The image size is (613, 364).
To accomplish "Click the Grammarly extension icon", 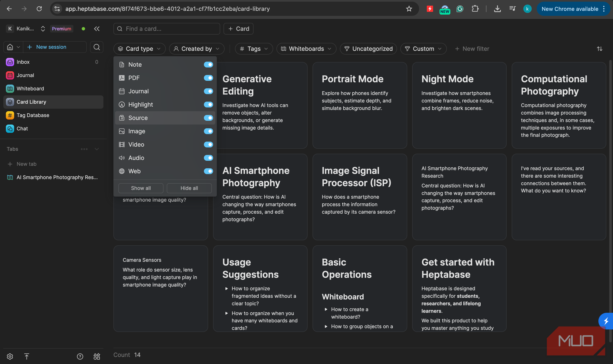I will [x=460, y=9].
